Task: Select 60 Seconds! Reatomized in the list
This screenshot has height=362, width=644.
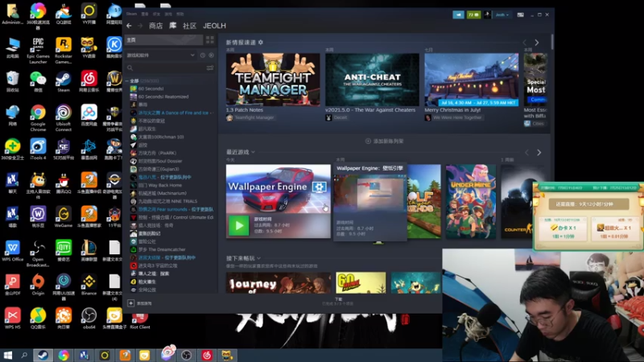Action: 159,97
